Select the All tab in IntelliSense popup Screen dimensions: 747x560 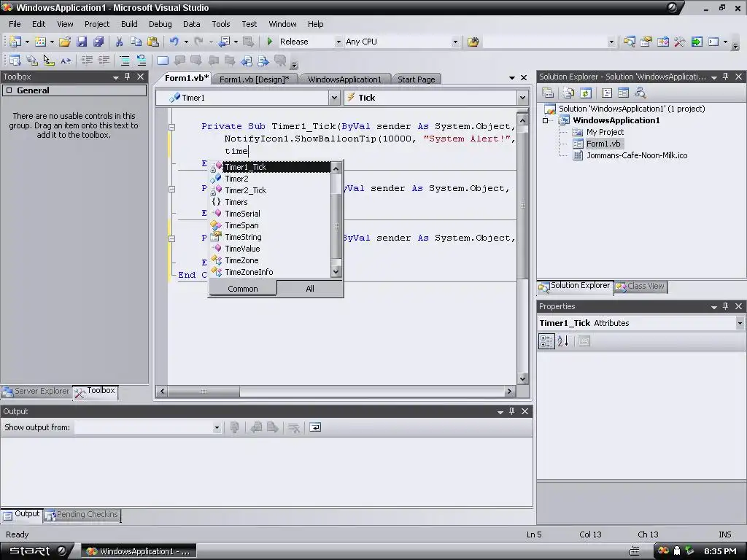click(x=309, y=289)
